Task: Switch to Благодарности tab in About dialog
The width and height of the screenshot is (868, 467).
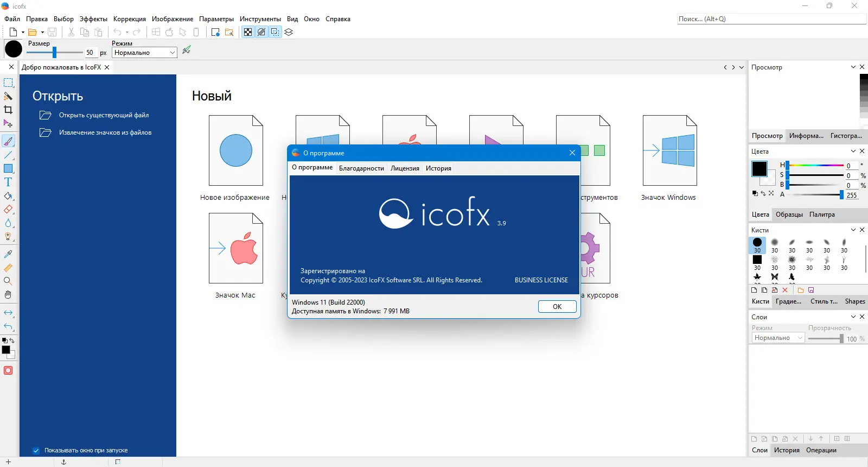Action: (361, 168)
